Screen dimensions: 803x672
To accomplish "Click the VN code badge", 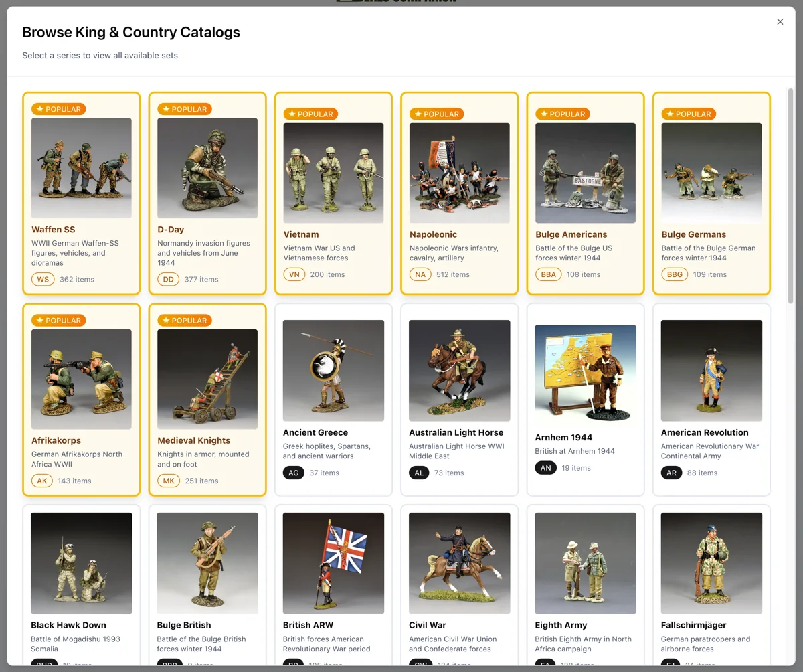I will (294, 274).
